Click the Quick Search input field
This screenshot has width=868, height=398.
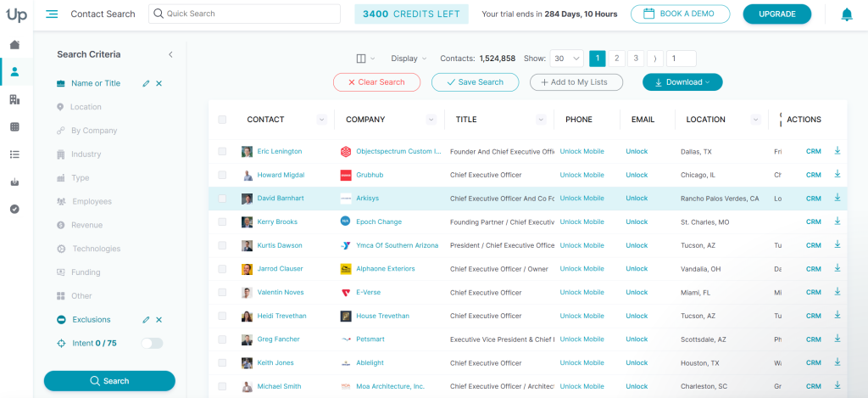click(246, 14)
